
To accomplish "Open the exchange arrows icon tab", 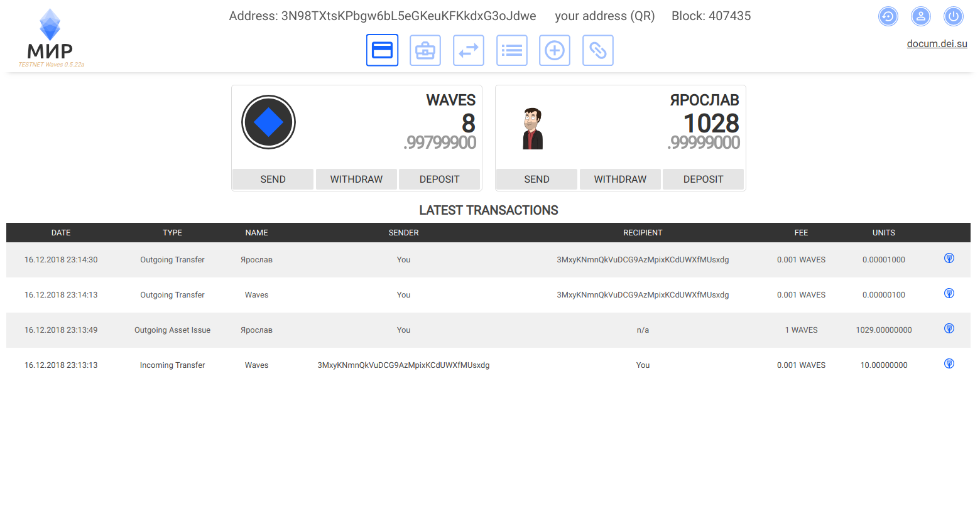I will pos(469,50).
